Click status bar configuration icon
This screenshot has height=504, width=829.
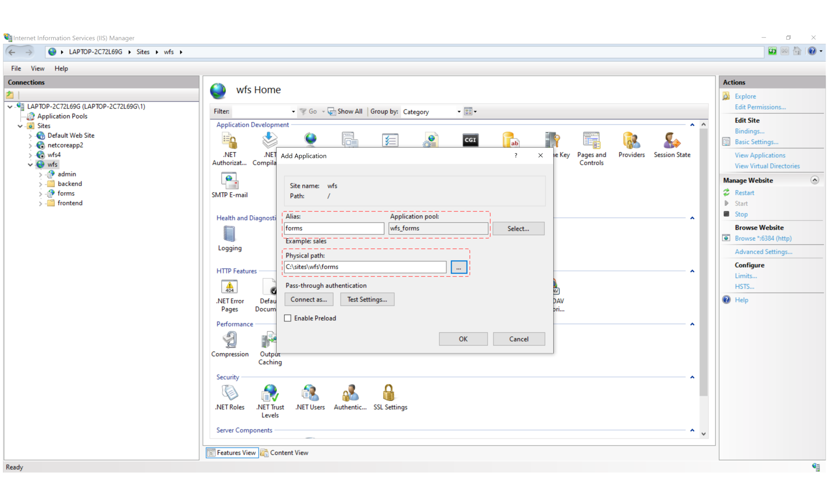coord(816,467)
